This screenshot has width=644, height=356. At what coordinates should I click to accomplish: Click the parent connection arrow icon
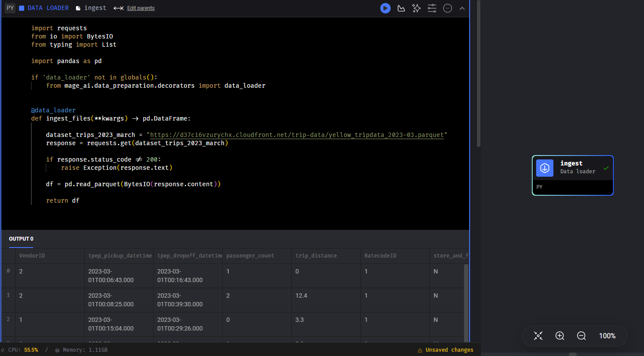tap(119, 8)
